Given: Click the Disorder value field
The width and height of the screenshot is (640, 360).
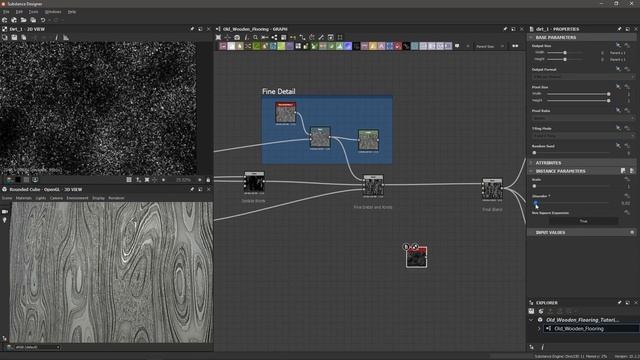Looking at the screenshot, I should [x=626, y=203].
